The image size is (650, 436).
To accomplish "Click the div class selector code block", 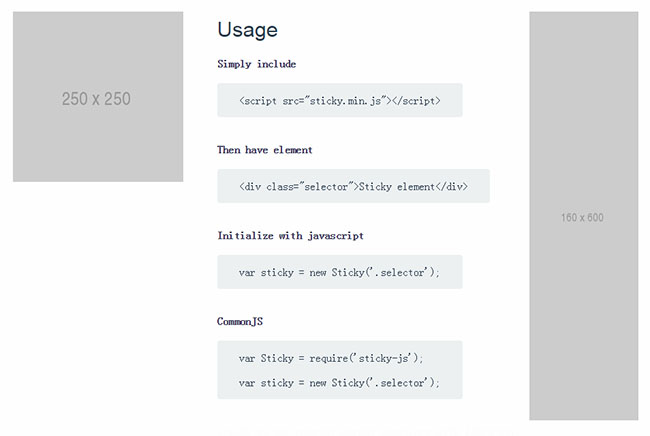I will 353,186.
